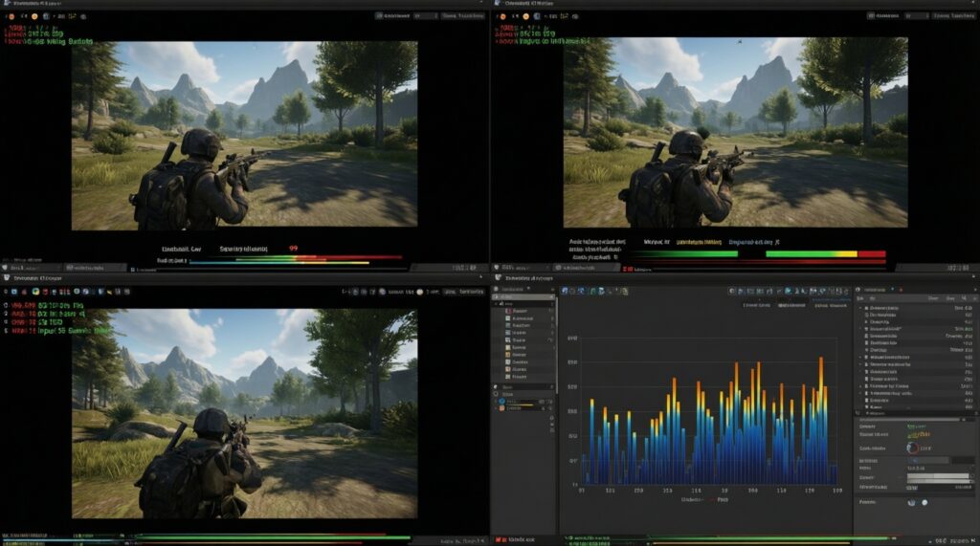The height and width of the screenshot is (546, 980).
Task: Click the orange circular icon in top-left viewport toolbar
Action: [34, 16]
